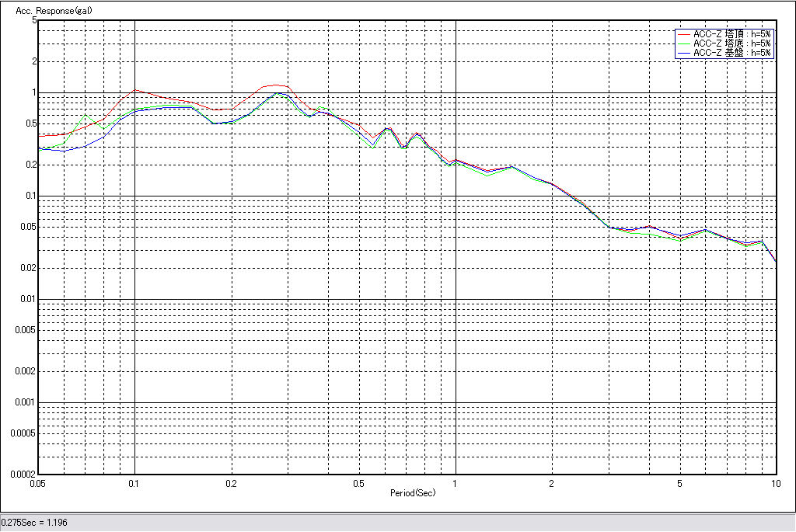Click the curves' end point at 10 sec
The height and width of the screenshot is (532, 796).
776,262
